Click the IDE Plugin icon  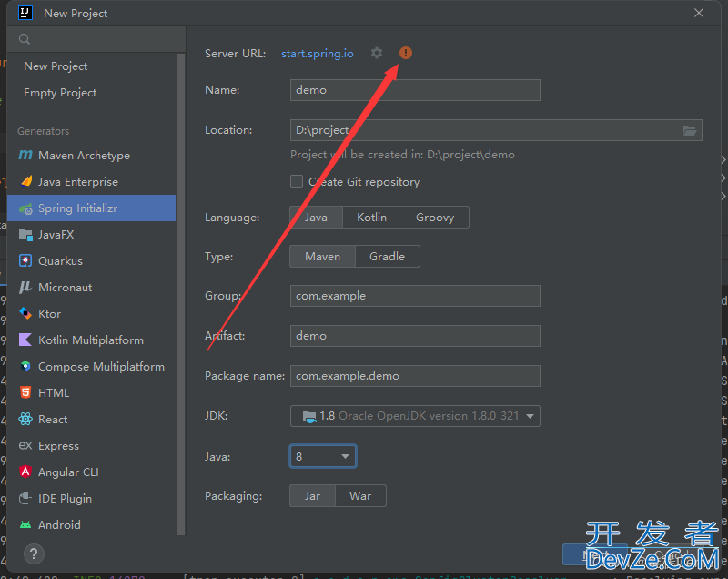25,498
